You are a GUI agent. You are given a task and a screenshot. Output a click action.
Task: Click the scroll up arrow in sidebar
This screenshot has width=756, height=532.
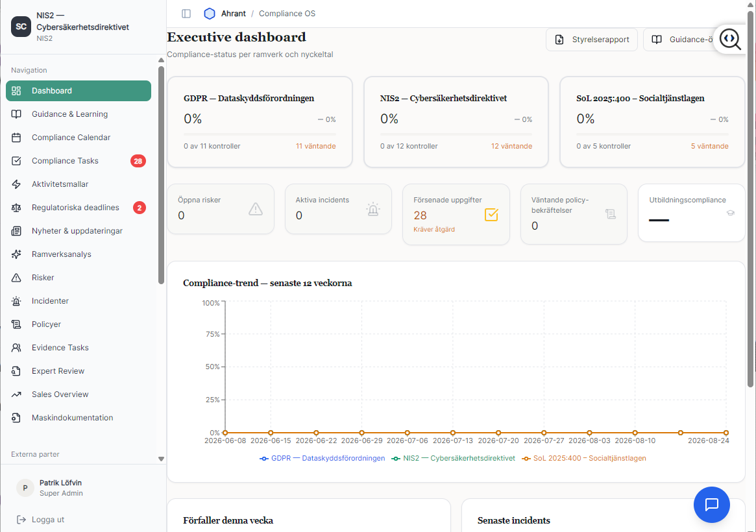click(161, 60)
